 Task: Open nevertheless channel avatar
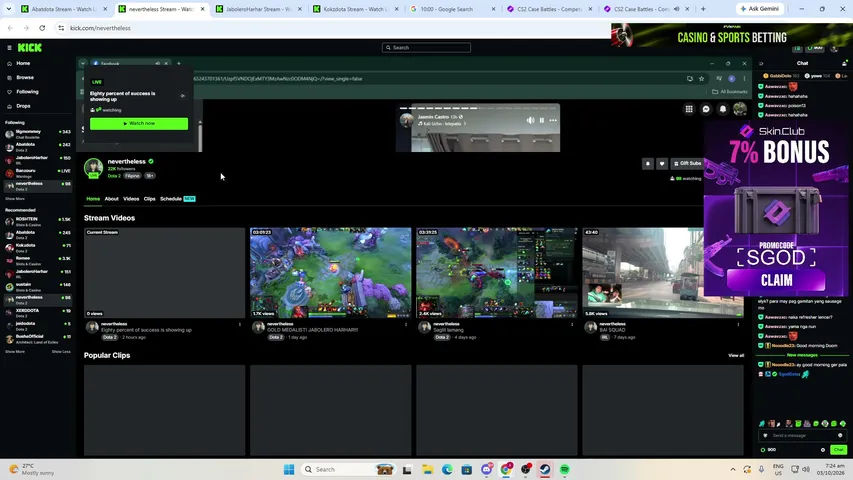tap(94, 168)
